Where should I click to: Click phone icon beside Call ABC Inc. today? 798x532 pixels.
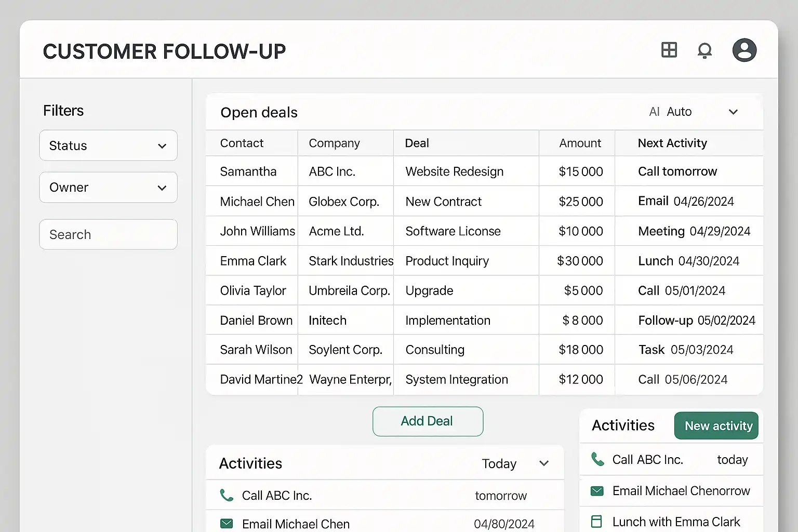597,459
